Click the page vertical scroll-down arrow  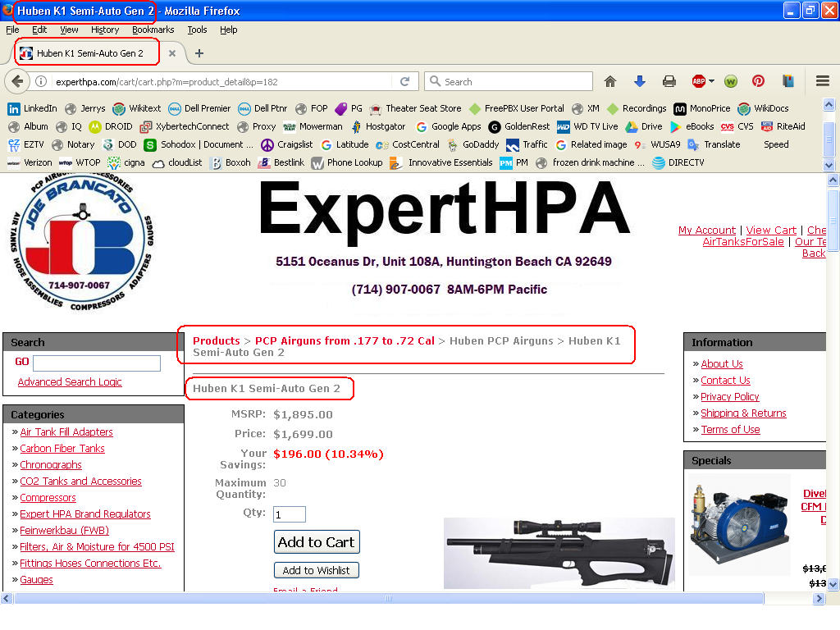[x=833, y=584]
